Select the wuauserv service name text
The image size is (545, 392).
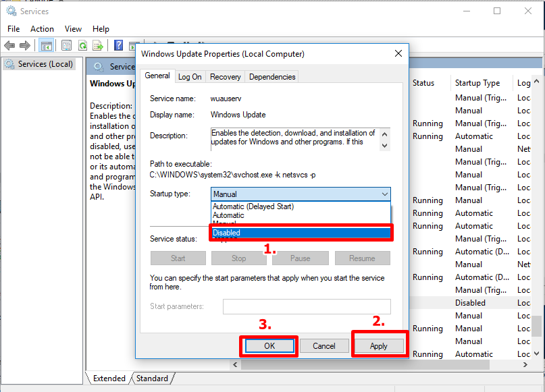[226, 99]
